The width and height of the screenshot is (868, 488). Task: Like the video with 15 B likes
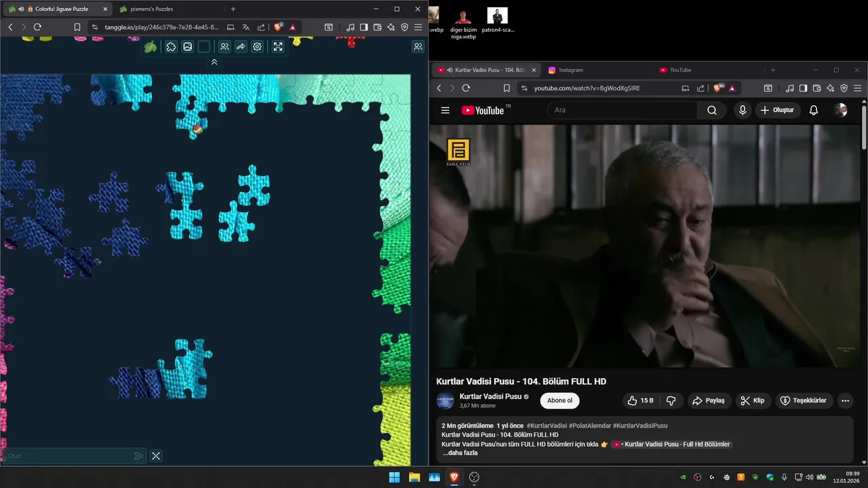[640, 401]
